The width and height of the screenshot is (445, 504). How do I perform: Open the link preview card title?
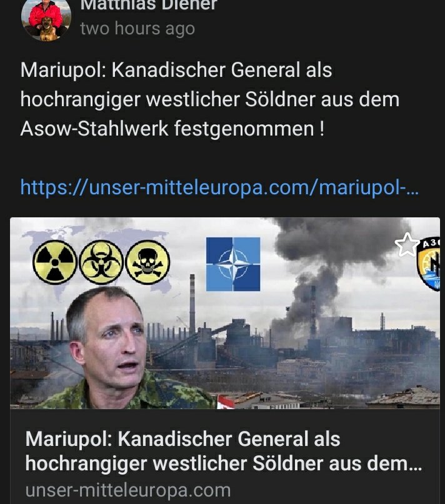pyautogui.click(x=223, y=451)
